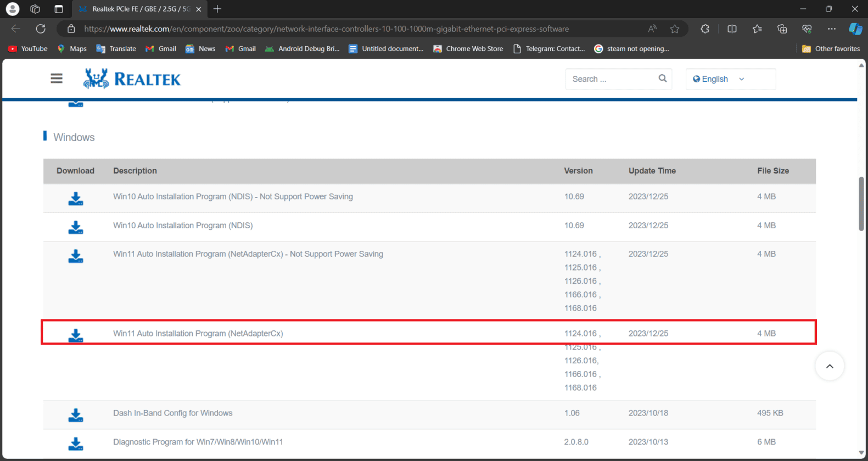Toggle vertical tabs via tab actions button
This screenshot has width=868, height=461.
pos(59,9)
